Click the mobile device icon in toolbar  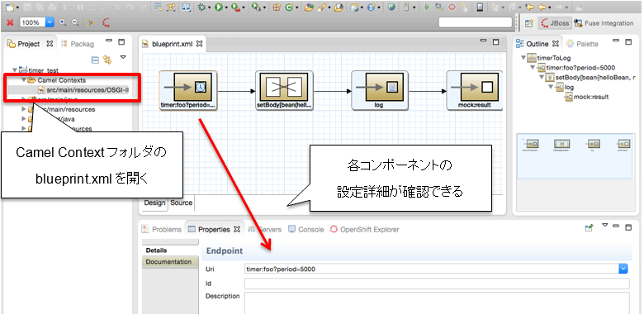coord(480,7)
